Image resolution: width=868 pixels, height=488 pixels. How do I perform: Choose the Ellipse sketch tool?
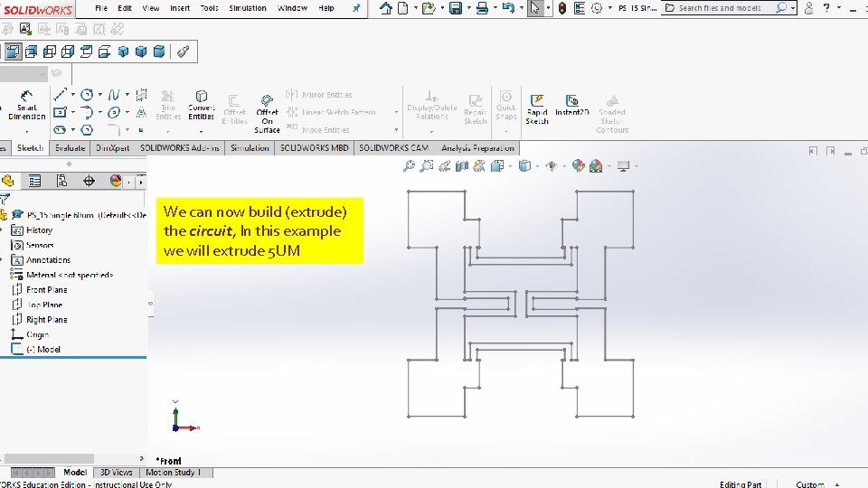click(x=114, y=112)
